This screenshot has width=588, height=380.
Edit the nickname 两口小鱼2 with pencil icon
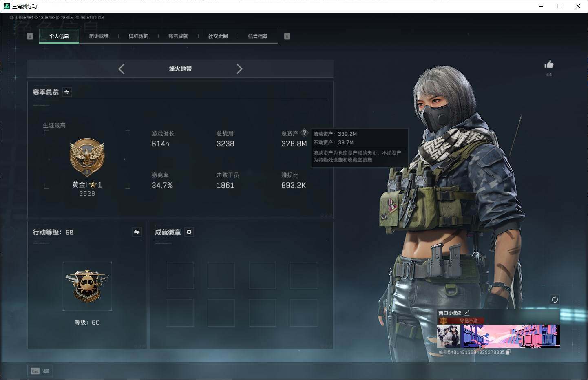click(x=467, y=313)
